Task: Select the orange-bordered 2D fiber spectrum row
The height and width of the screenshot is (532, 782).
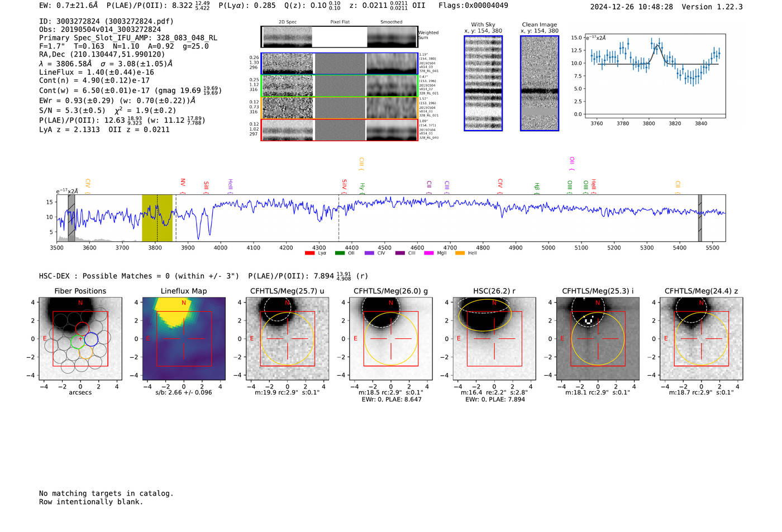Action: (340, 108)
